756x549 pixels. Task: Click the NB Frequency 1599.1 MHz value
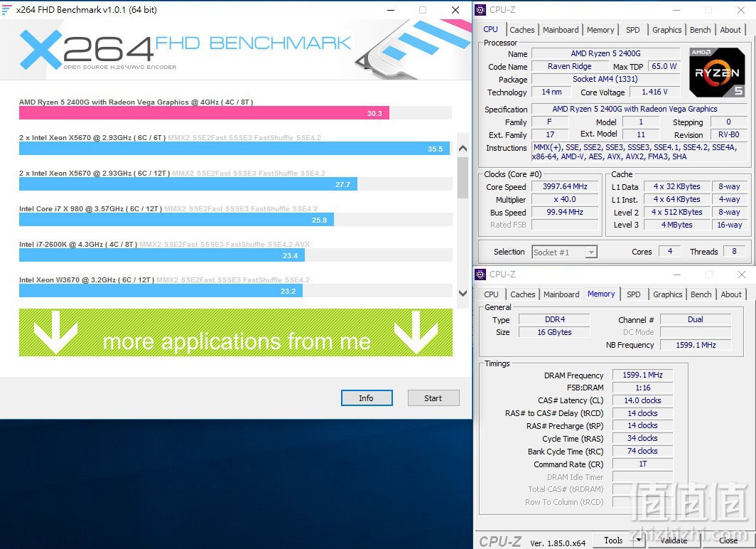695,345
